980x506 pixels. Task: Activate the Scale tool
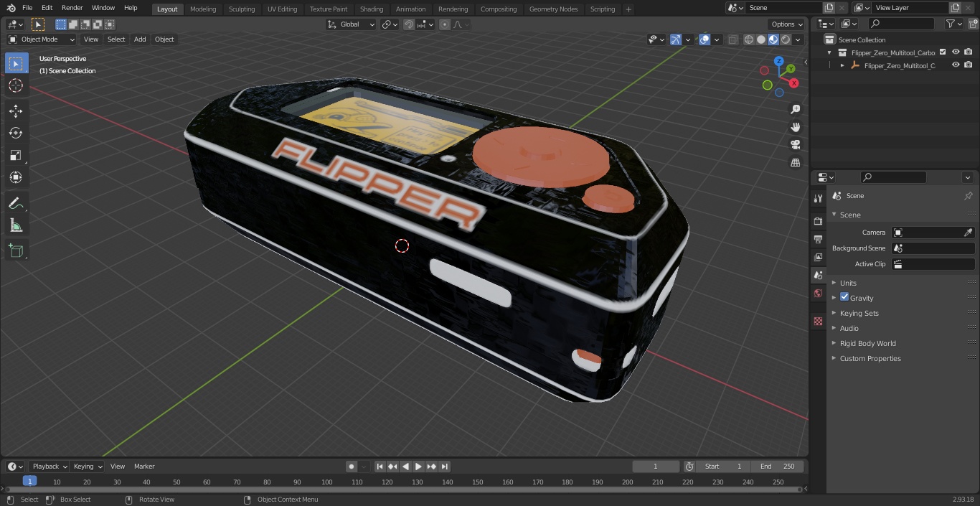pos(16,156)
